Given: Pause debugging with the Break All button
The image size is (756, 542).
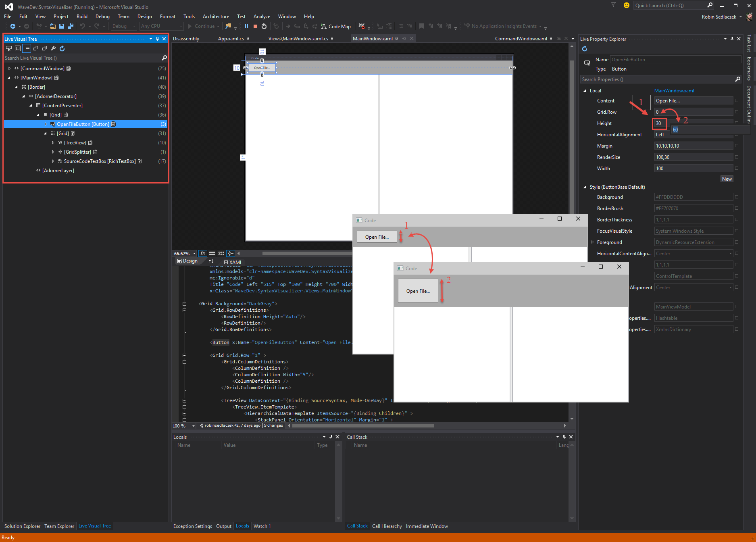Looking at the screenshot, I should coord(246,26).
